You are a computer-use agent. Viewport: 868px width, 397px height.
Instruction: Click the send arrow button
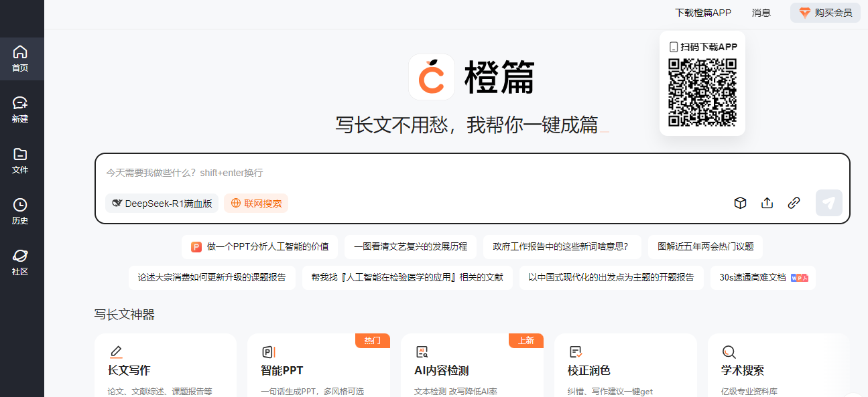coord(828,203)
